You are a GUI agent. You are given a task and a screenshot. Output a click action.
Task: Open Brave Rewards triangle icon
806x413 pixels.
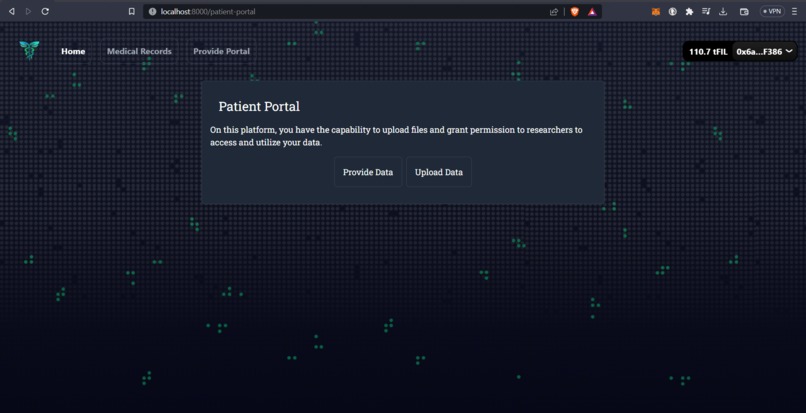592,11
